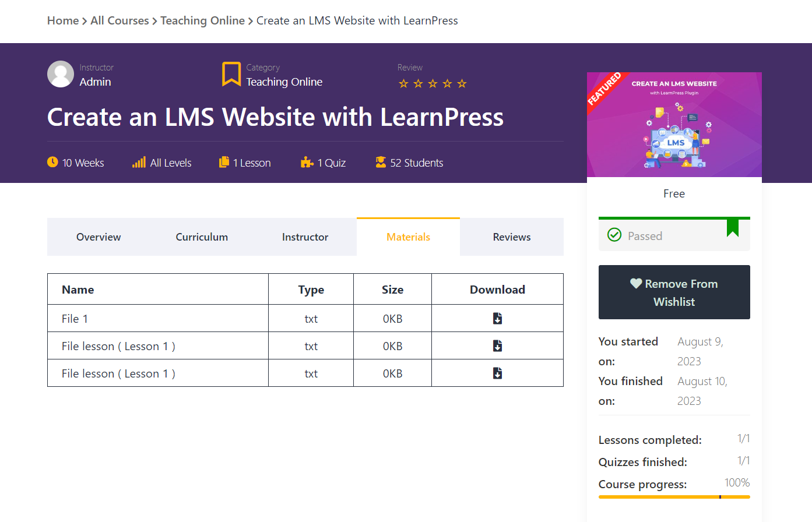Image resolution: width=812 pixels, height=522 pixels.
Task: Click the Type column header
Action: coord(311,290)
